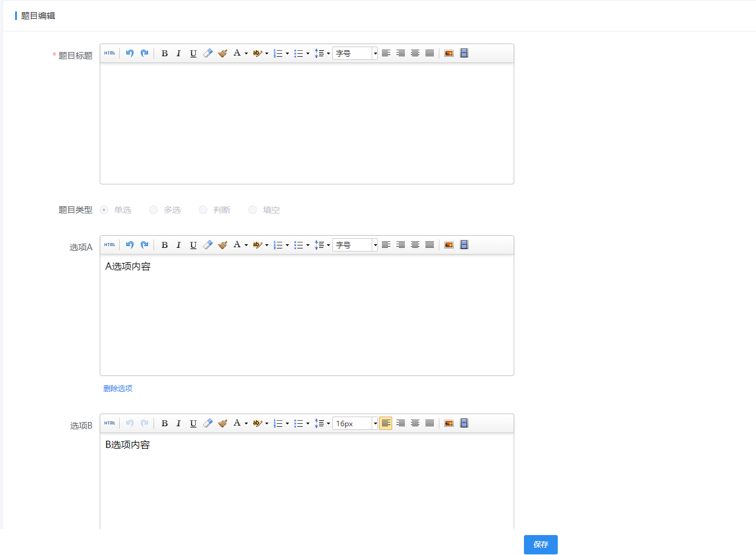The image size is (756, 555).
Task: Apply italic in 选项A editor toolbar
Action: (179, 245)
